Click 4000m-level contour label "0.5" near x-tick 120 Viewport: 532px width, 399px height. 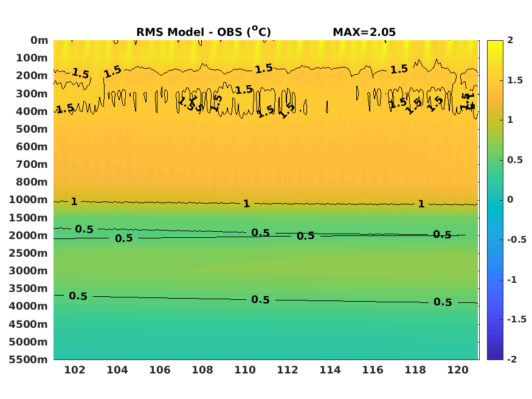[443, 302]
